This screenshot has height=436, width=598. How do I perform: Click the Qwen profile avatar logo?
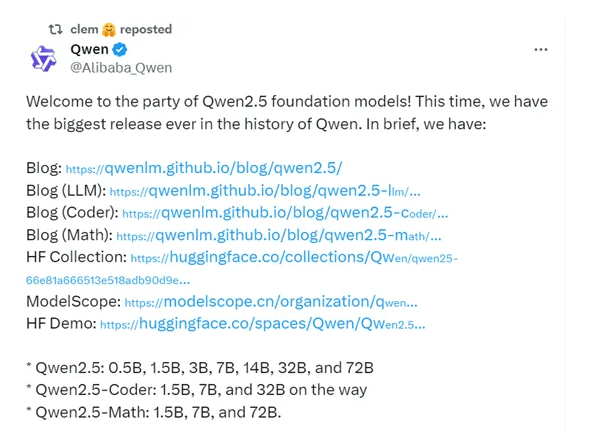click(x=43, y=59)
